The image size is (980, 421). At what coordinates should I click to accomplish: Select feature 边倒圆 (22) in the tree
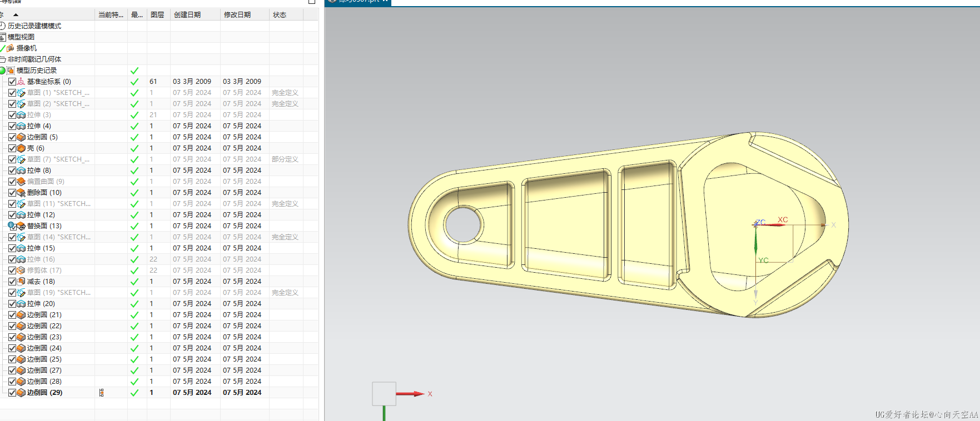tap(44, 326)
